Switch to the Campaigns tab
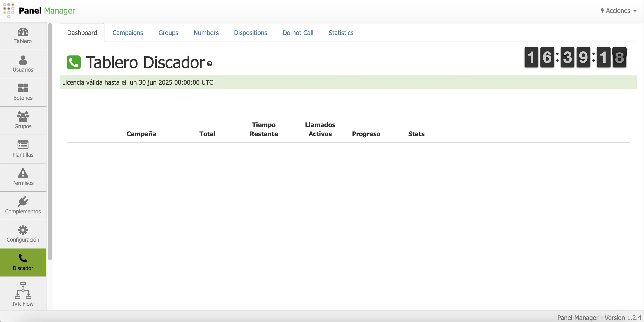This screenshot has height=322, width=644. (128, 33)
